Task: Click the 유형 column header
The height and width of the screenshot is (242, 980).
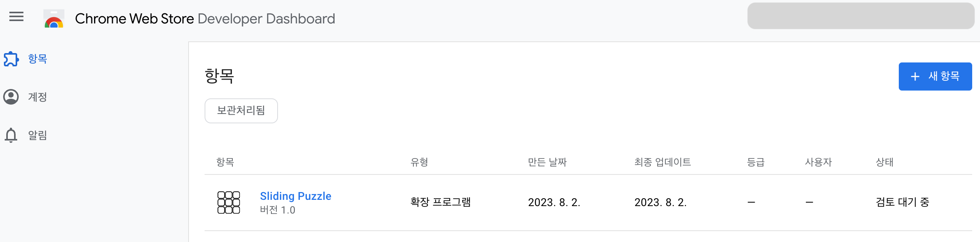Action: (419, 162)
